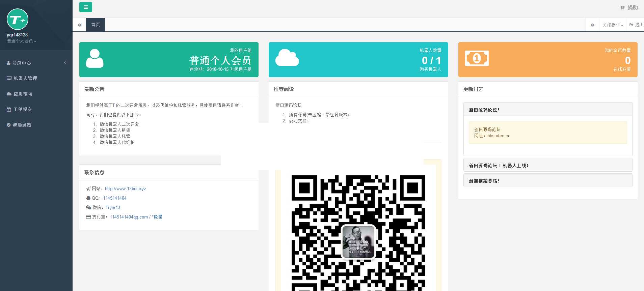Expand the 最新框架登场! changelog entry

click(x=548, y=181)
